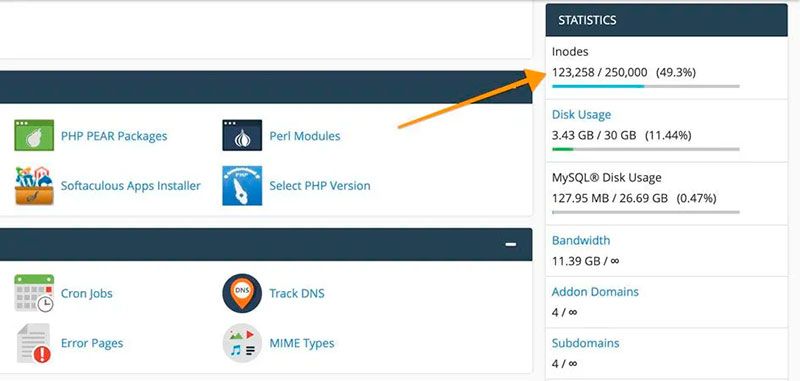Click the Perl Modules onion icon

[x=242, y=135]
